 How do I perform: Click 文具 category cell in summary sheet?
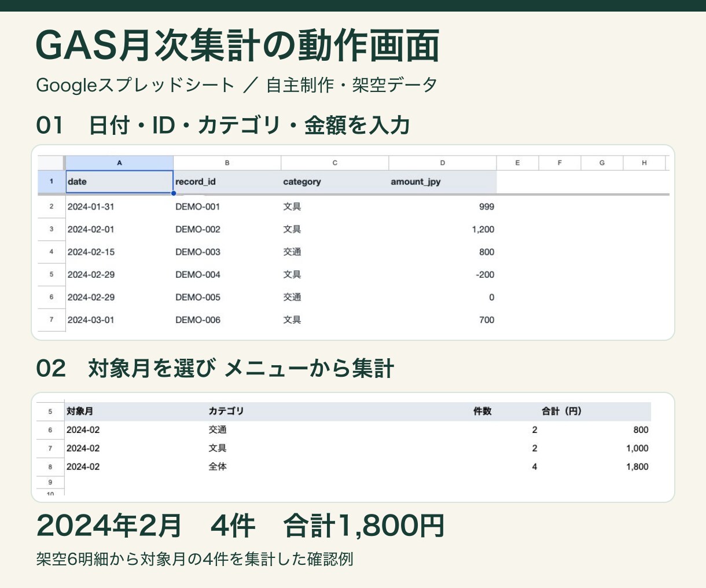tap(339, 449)
